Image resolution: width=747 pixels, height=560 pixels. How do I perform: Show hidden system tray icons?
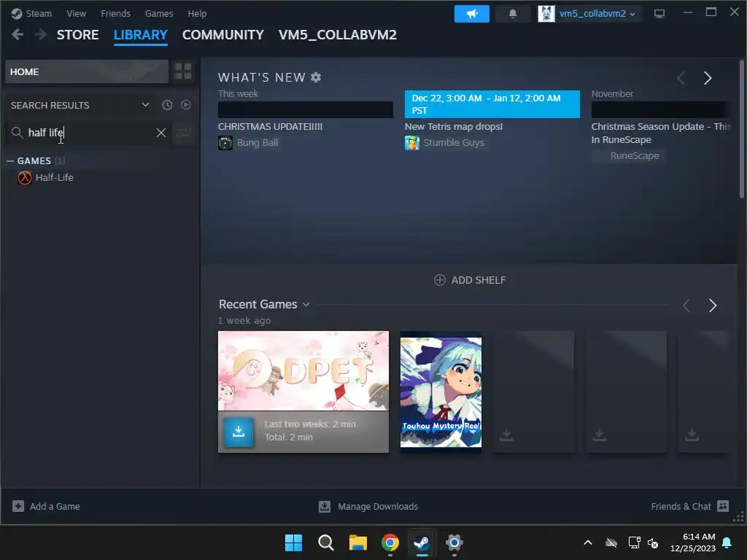[x=588, y=542]
